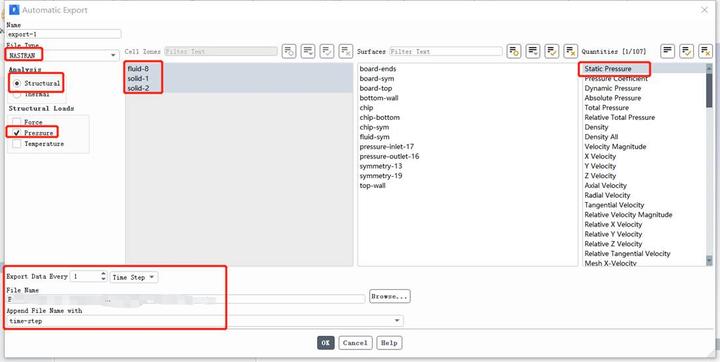This screenshot has width=720, height=362.
Task: Click Surfaces deselect all shown icon
Action: 570,51
